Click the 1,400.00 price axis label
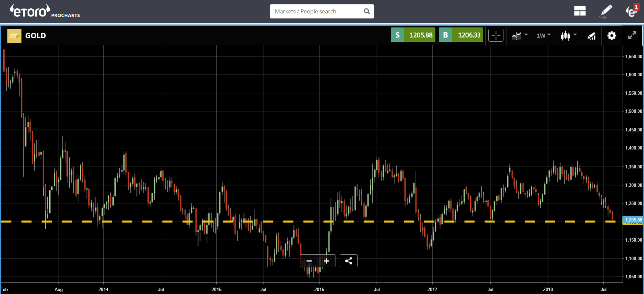644x294 pixels. coord(634,148)
